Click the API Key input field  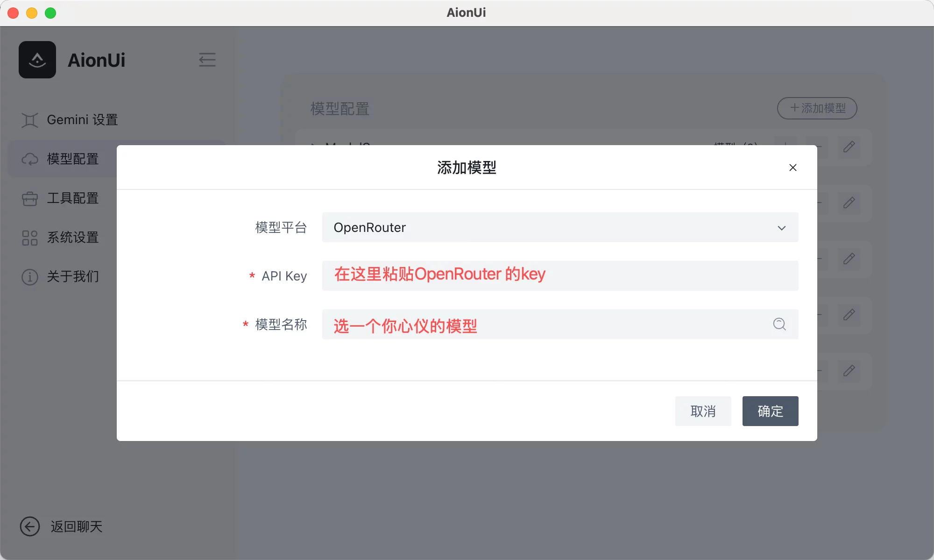(560, 276)
